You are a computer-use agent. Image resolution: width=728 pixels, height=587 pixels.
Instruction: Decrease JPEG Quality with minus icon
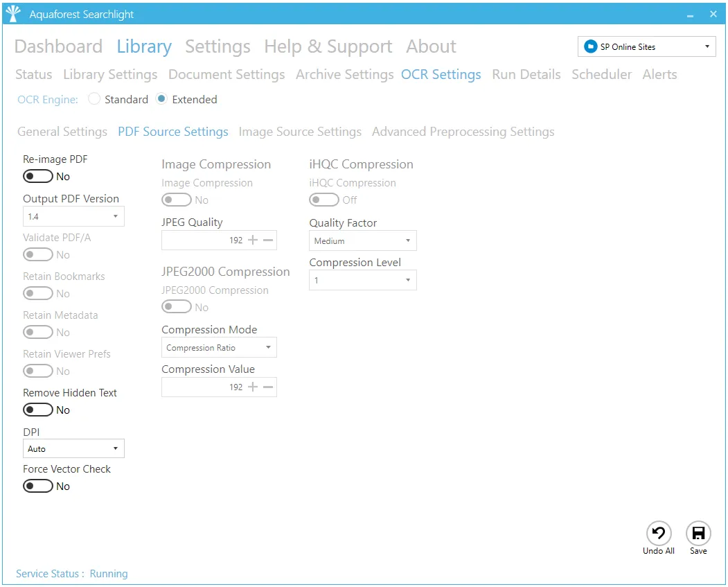pyautogui.click(x=268, y=240)
